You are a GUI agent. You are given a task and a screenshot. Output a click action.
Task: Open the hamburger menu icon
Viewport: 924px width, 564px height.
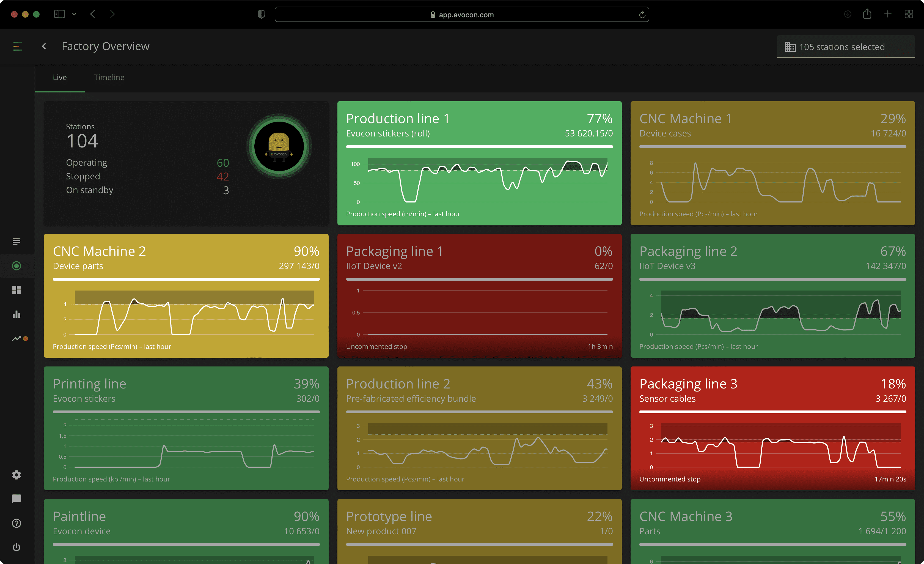17,46
